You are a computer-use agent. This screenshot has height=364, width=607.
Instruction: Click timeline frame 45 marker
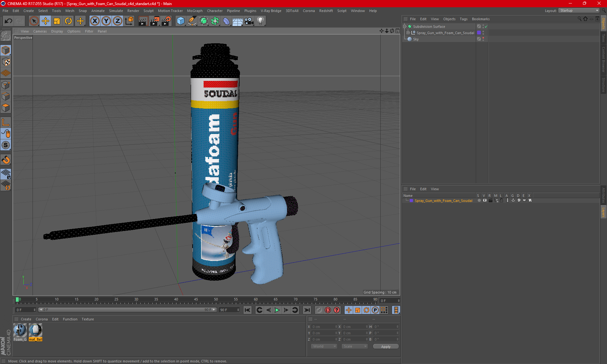(196, 300)
